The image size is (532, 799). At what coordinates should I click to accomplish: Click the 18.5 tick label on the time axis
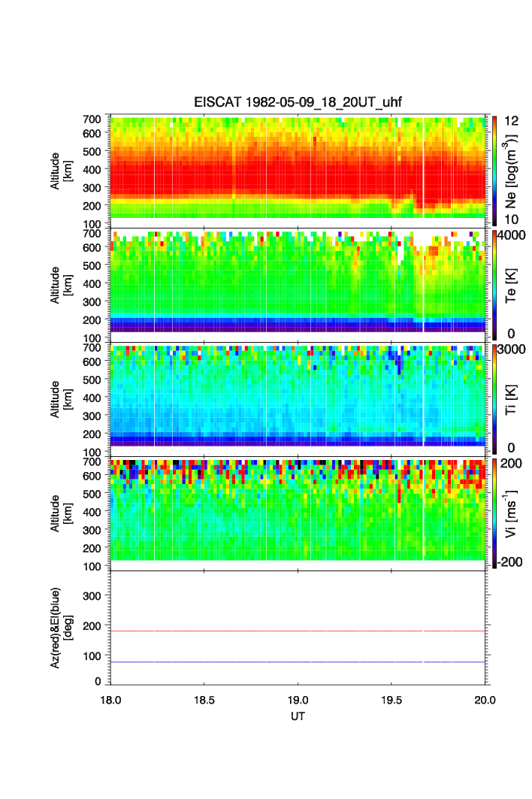click(204, 699)
